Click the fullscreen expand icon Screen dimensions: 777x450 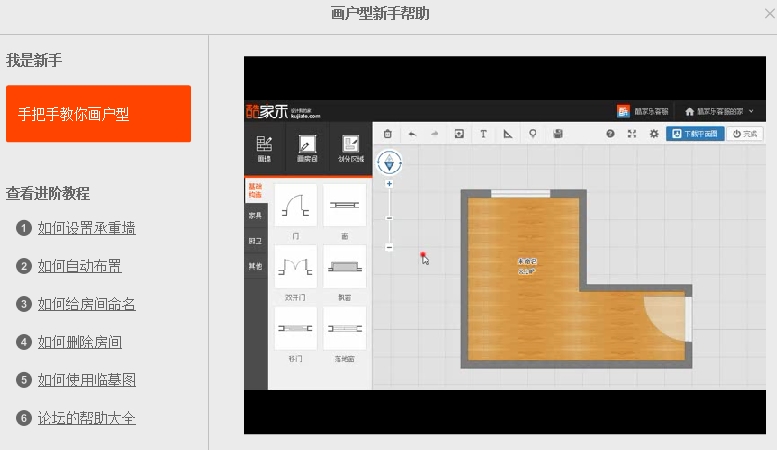(632, 134)
